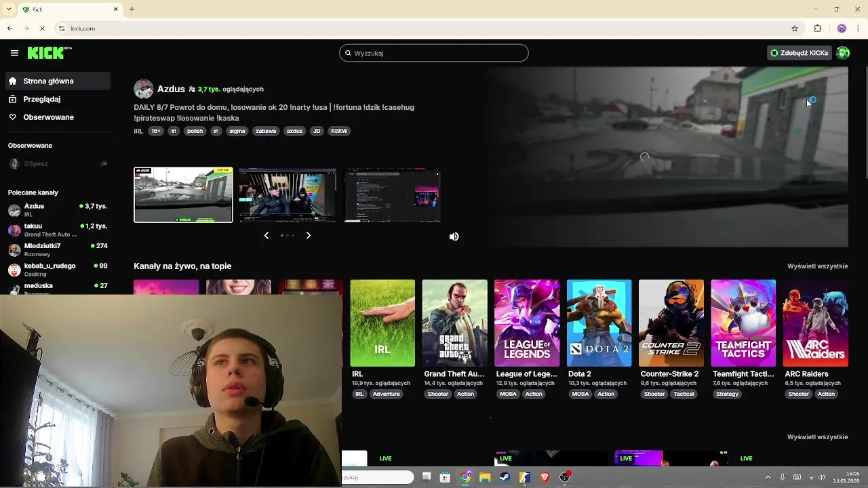Open browser extensions puzzle icon
Screen dimensions: 868x488
point(818,28)
